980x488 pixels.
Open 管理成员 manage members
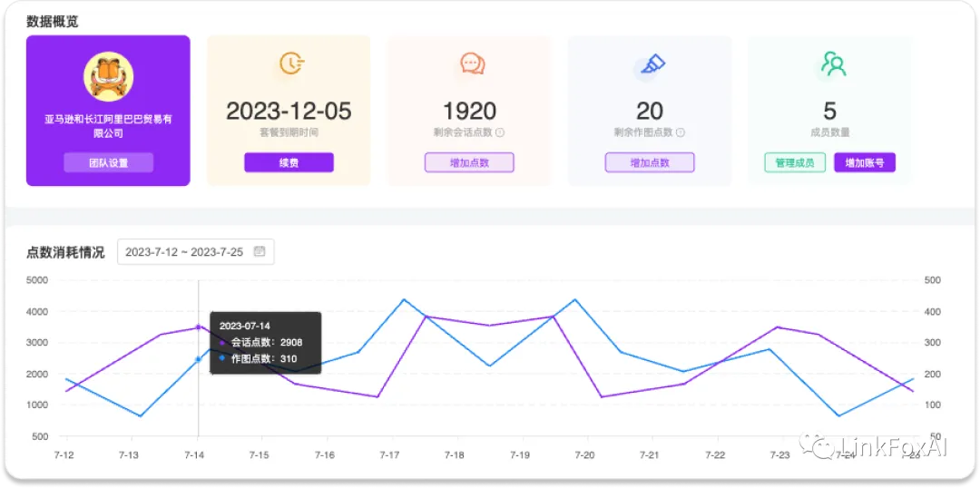click(795, 162)
